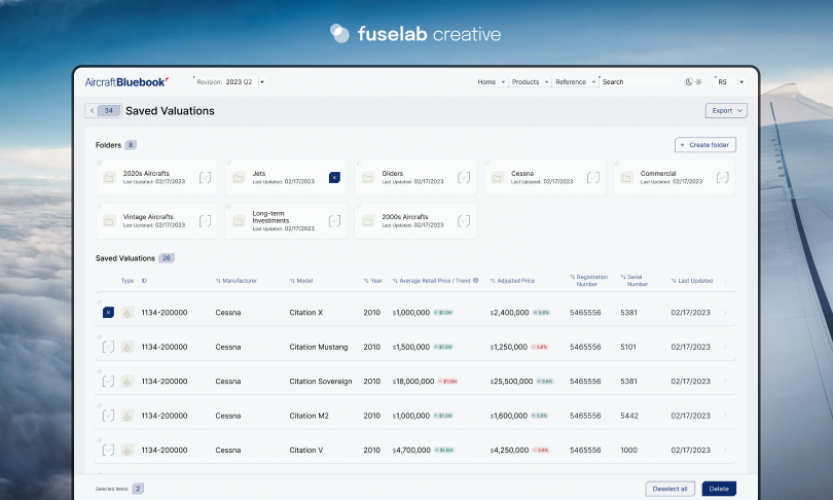Screen dimensions: 833x500
Task: Select the 2000s Aircrafts folder checkbox
Action: pos(464,221)
